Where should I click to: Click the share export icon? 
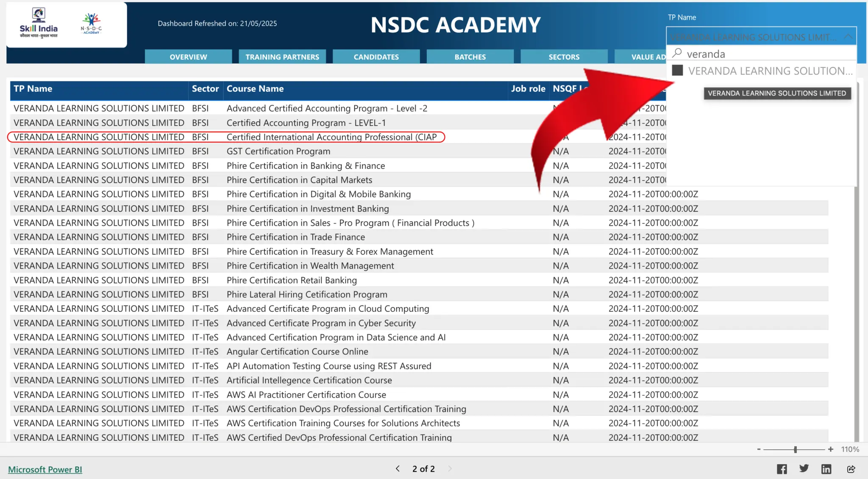coord(851,469)
